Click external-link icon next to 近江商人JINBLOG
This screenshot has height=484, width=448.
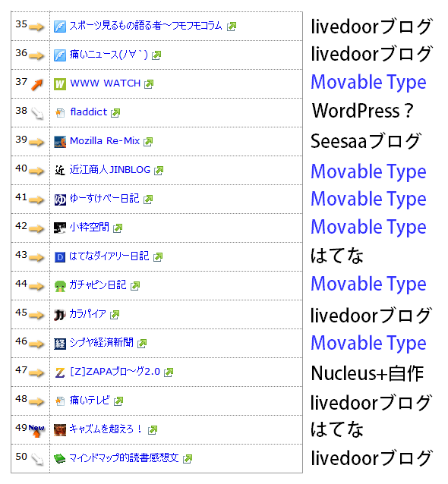pos(159,171)
